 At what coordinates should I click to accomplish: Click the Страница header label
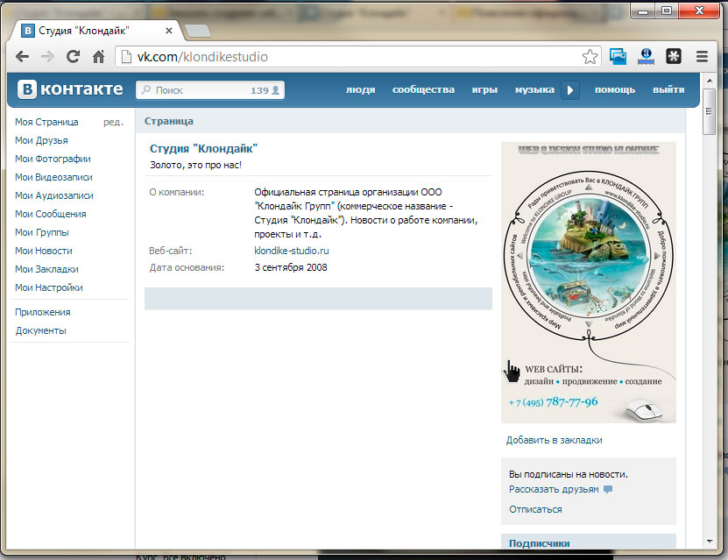168,121
